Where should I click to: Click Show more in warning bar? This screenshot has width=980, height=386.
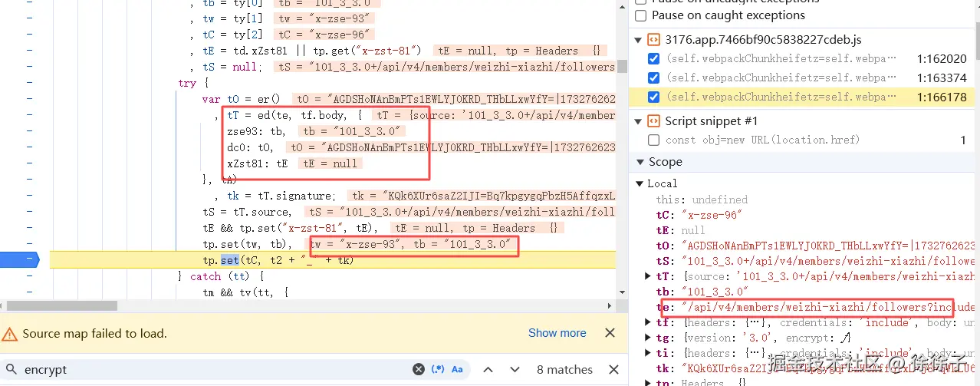coord(557,333)
